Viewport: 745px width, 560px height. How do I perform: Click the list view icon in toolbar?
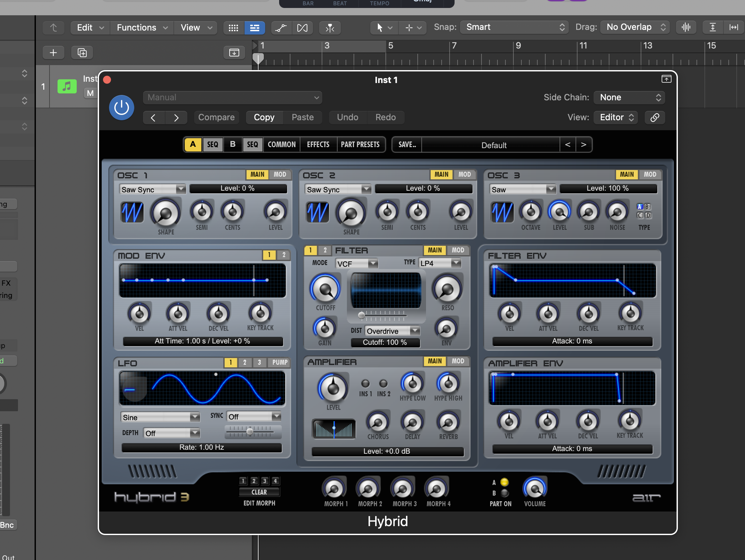(x=255, y=28)
